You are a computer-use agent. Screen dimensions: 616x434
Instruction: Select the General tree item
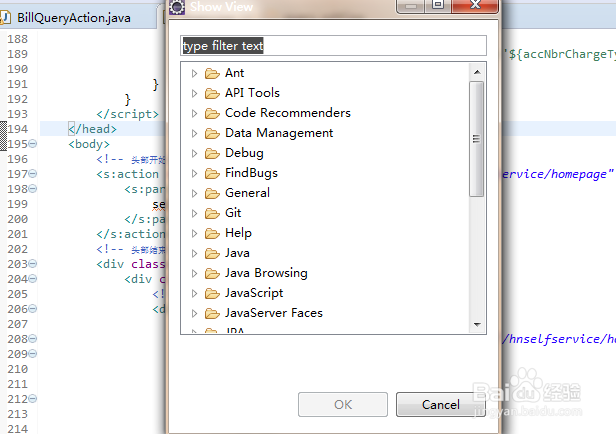pyautogui.click(x=248, y=193)
